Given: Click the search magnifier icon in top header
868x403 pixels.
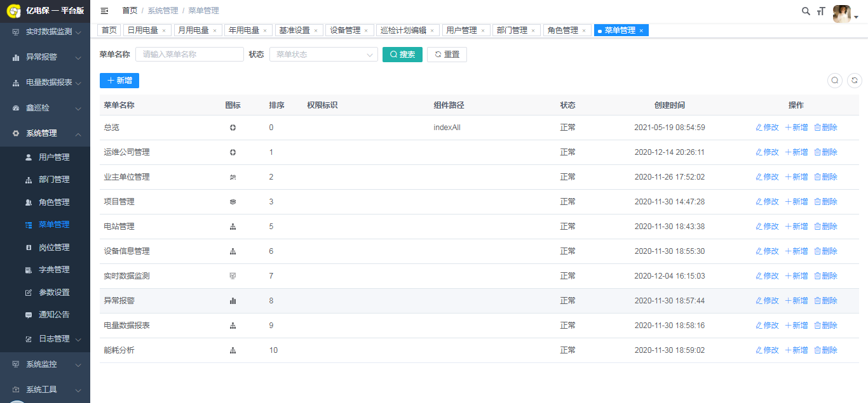Looking at the screenshot, I should (x=806, y=11).
